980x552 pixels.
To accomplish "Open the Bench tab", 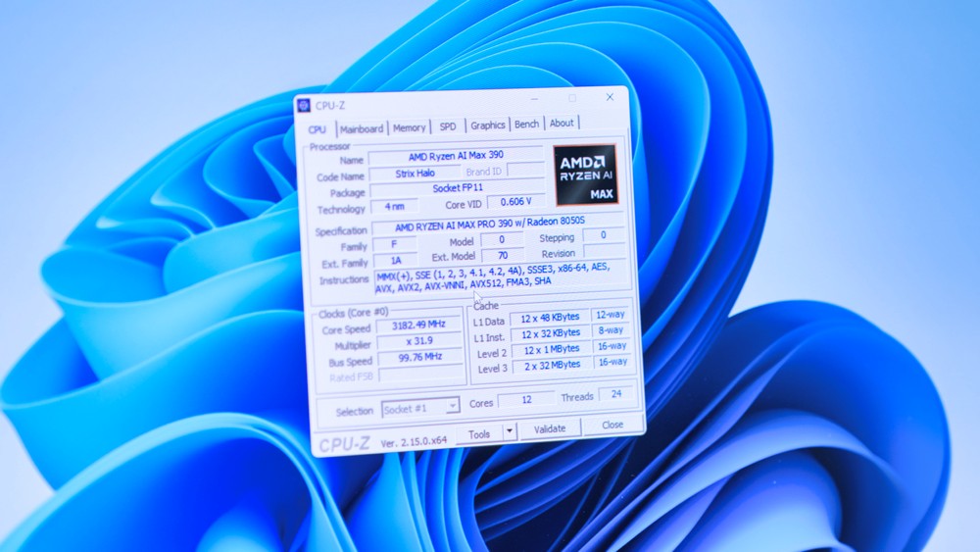I will coord(527,125).
